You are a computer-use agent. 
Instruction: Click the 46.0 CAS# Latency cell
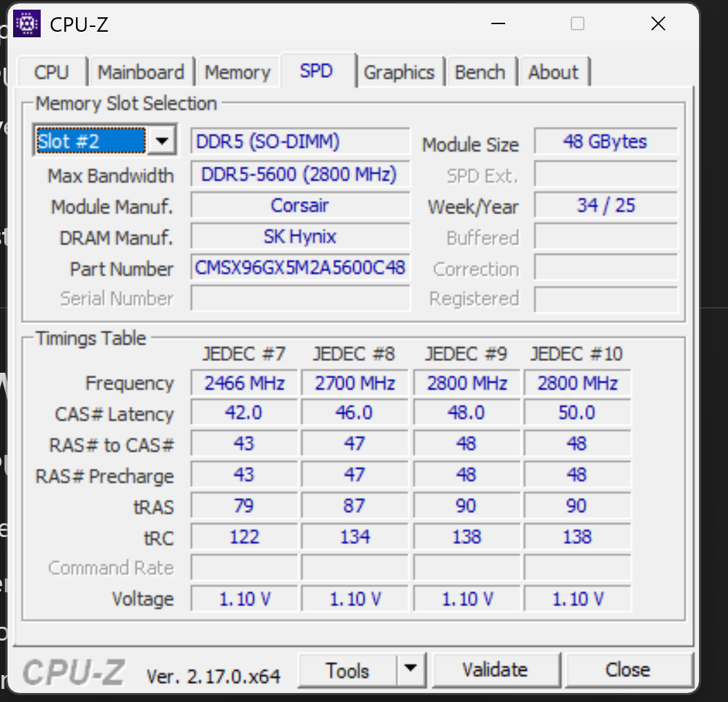pyautogui.click(x=355, y=412)
